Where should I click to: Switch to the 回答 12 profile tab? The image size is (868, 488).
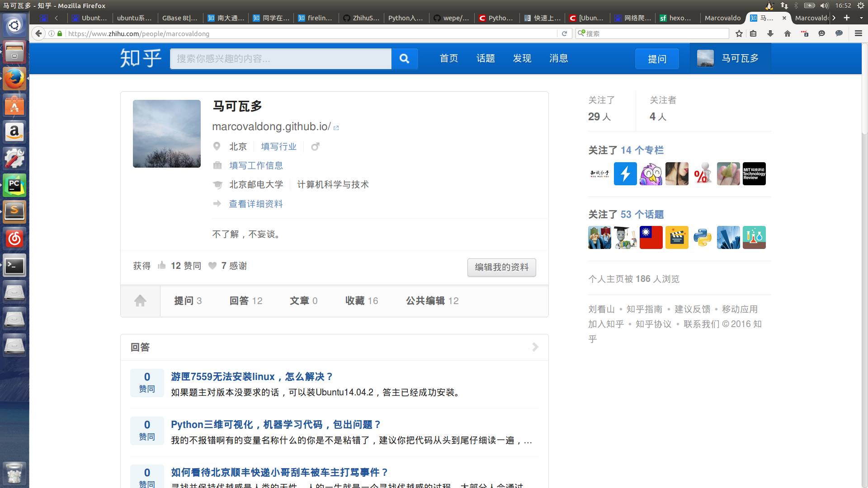coord(246,301)
